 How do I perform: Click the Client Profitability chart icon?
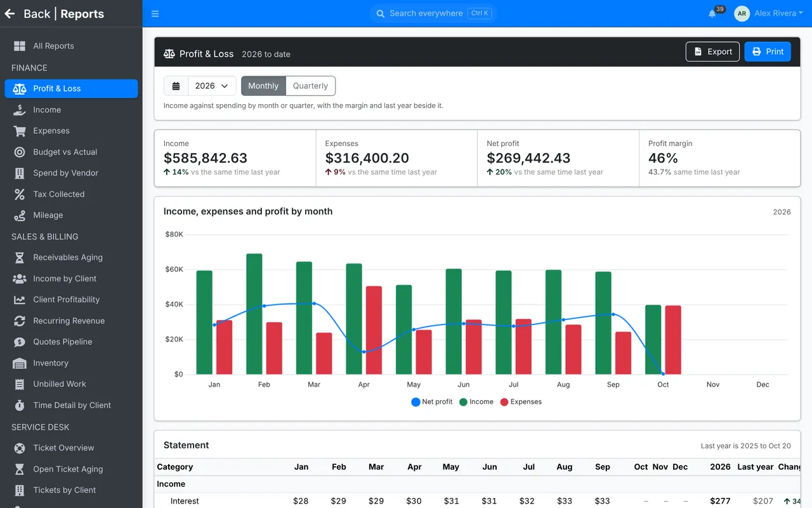[20, 300]
